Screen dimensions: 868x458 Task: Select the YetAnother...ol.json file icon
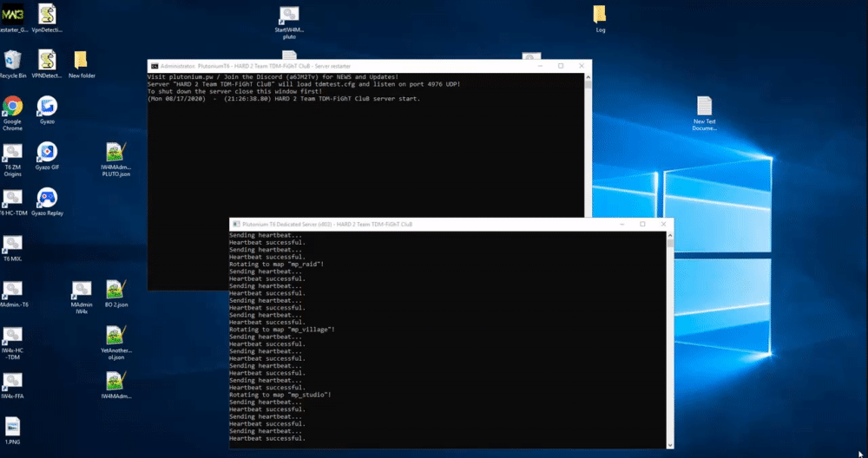pyautogui.click(x=115, y=343)
